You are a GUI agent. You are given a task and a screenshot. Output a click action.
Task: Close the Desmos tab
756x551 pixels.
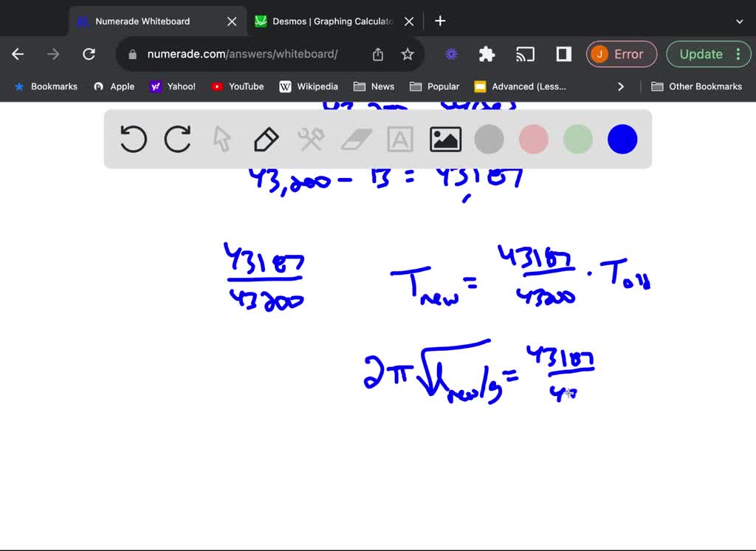(409, 21)
